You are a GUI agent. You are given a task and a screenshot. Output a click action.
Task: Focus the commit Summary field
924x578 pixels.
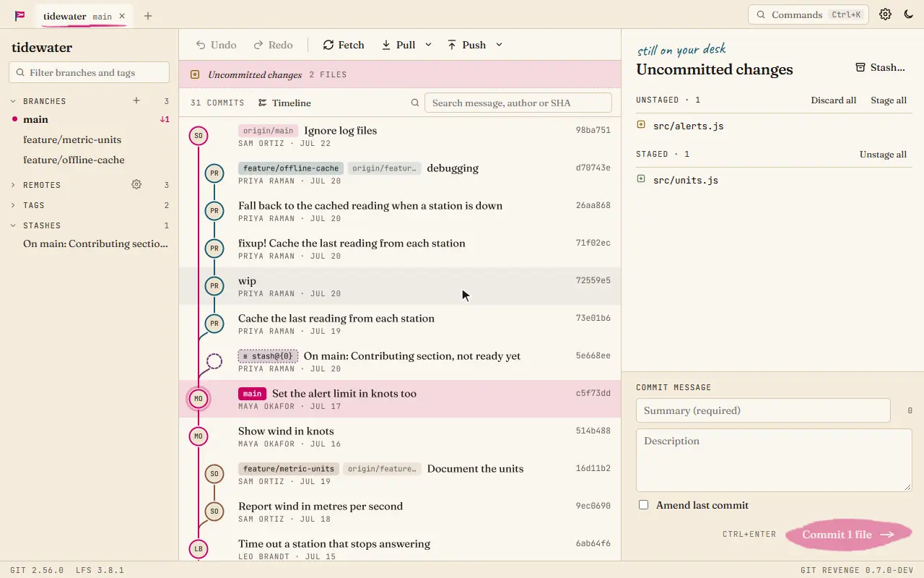[x=763, y=410]
